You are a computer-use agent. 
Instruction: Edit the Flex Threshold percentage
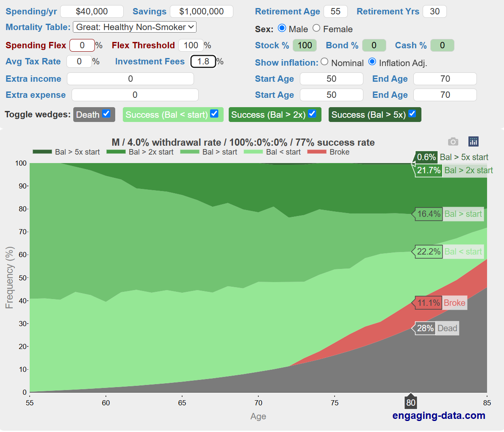coord(191,45)
